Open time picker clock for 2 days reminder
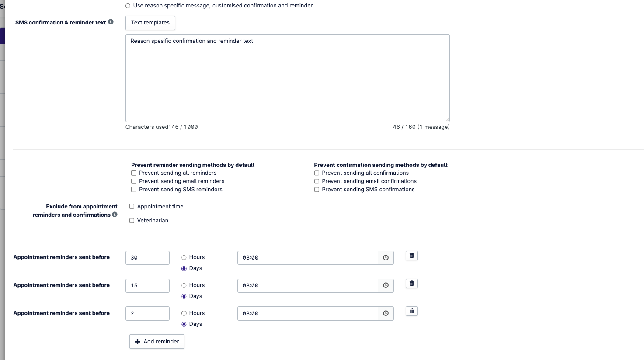Image resolution: width=644 pixels, height=360 pixels. click(x=386, y=314)
